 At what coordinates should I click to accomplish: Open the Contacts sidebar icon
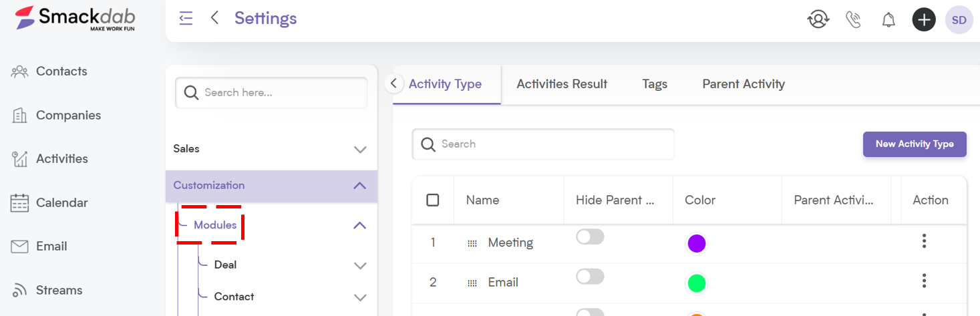19,71
